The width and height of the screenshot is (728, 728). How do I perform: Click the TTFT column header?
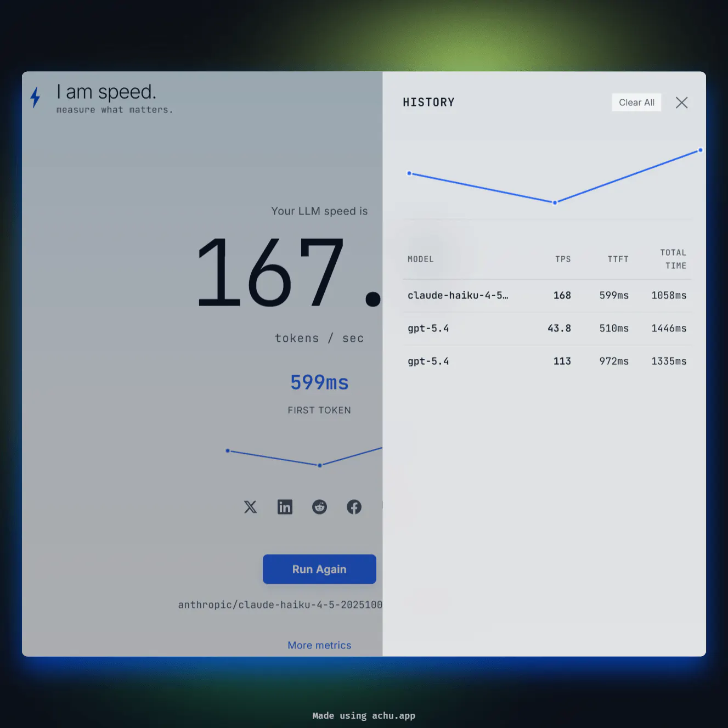pyautogui.click(x=618, y=259)
